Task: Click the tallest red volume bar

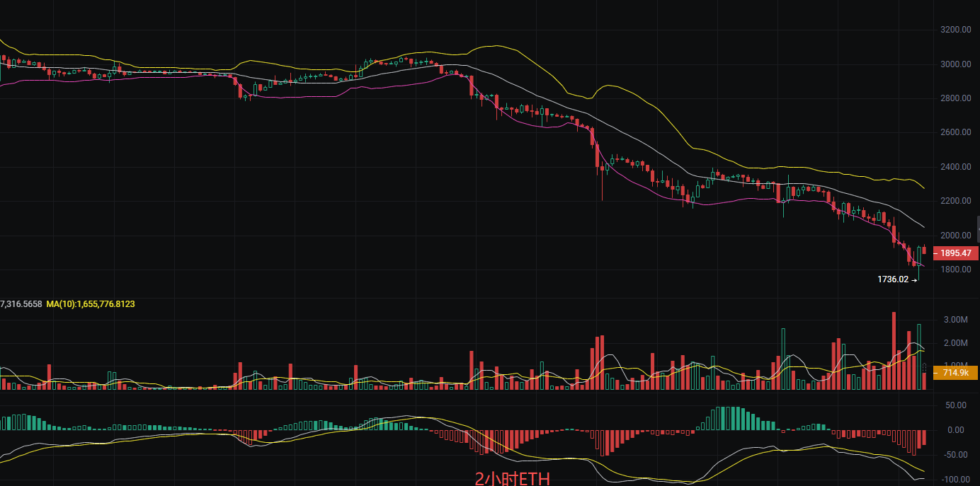Action: click(894, 351)
